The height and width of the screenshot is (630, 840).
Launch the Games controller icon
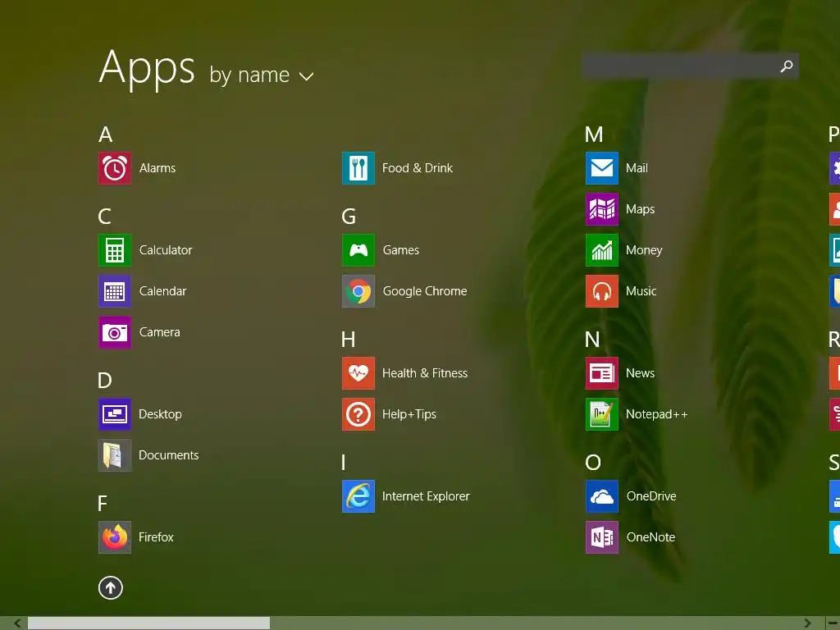[358, 250]
